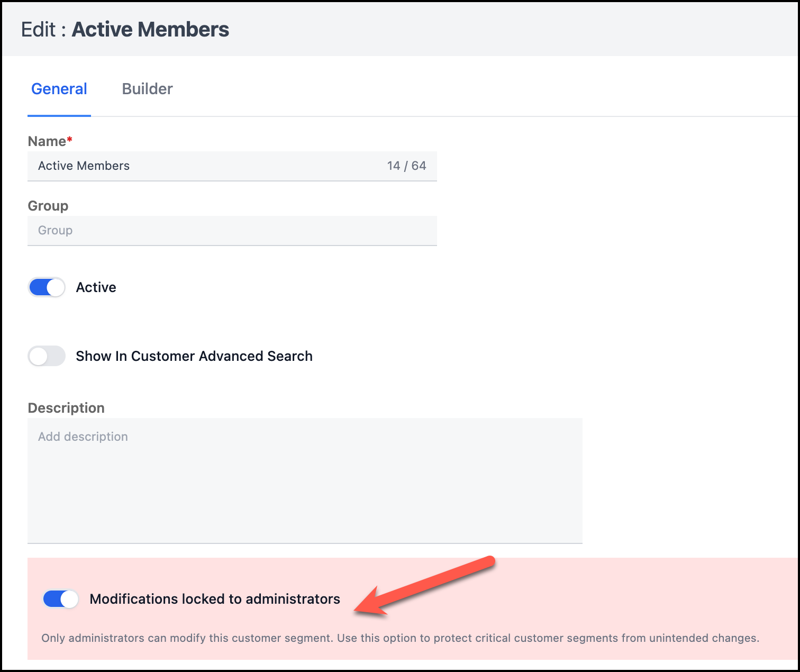The image size is (800, 672).
Task: Click "Show In Customer Advanced Search" label text
Action: (x=194, y=356)
